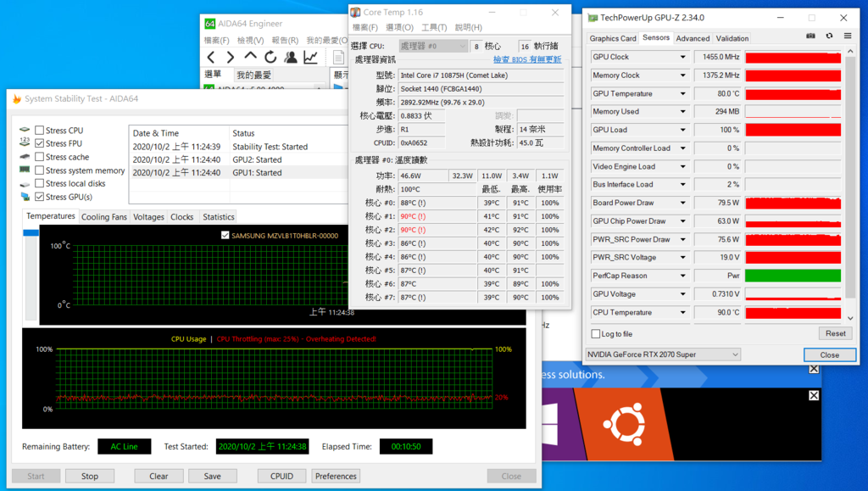Click Stop button in stability test
Screen dimensions: 868x491
pyautogui.click(x=90, y=476)
